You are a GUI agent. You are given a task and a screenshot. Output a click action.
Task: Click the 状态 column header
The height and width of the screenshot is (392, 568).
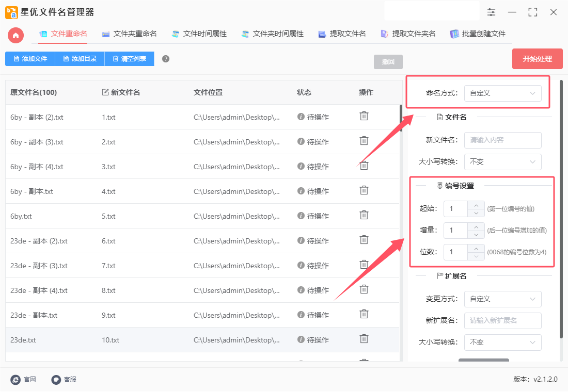(304, 92)
